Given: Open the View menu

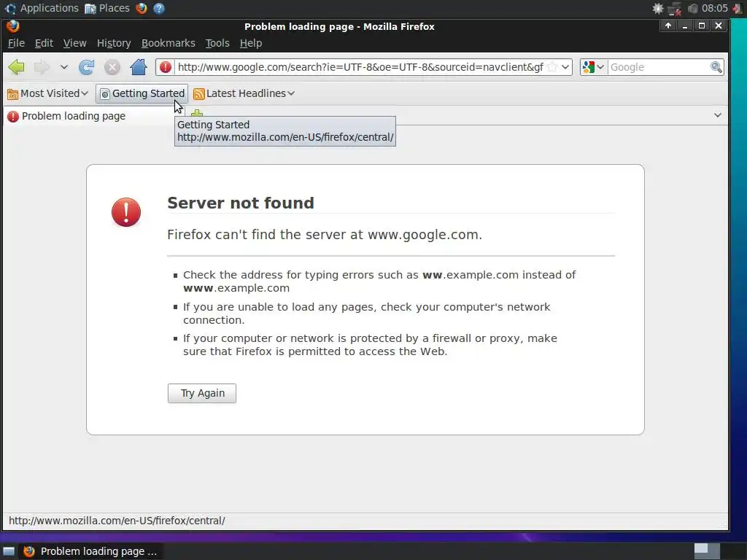Looking at the screenshot, I should click(x=75, y=43).
